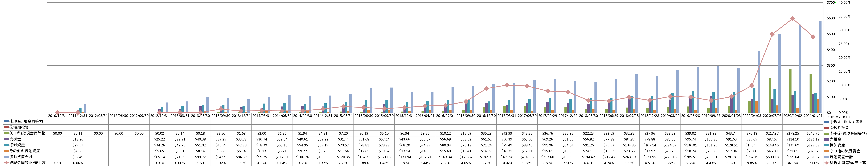Click the cell showing $217.97
This screenshot has width=868, height=166.
click(x=772, y=133)
